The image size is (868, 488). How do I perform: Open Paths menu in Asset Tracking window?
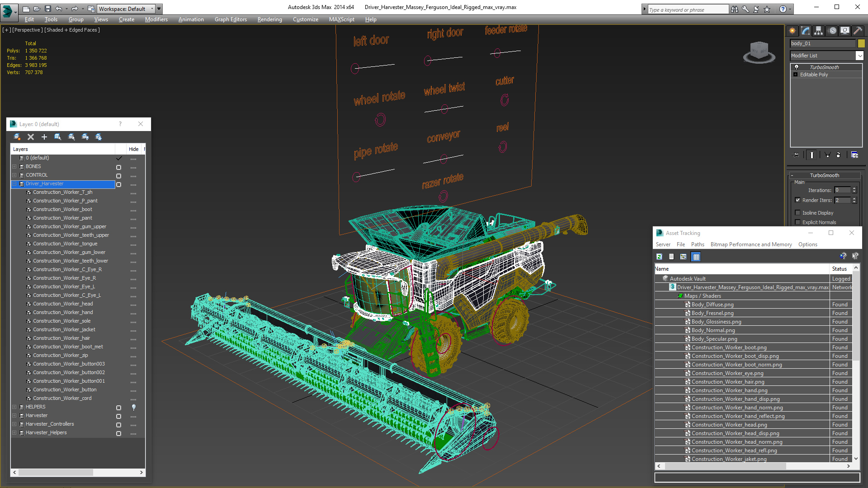[x=698, y=244]
